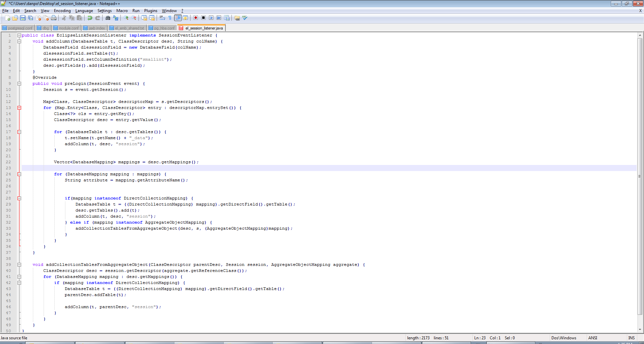Toggle word wrap in the toolbar
644x344 pixels.
(162, 18)
